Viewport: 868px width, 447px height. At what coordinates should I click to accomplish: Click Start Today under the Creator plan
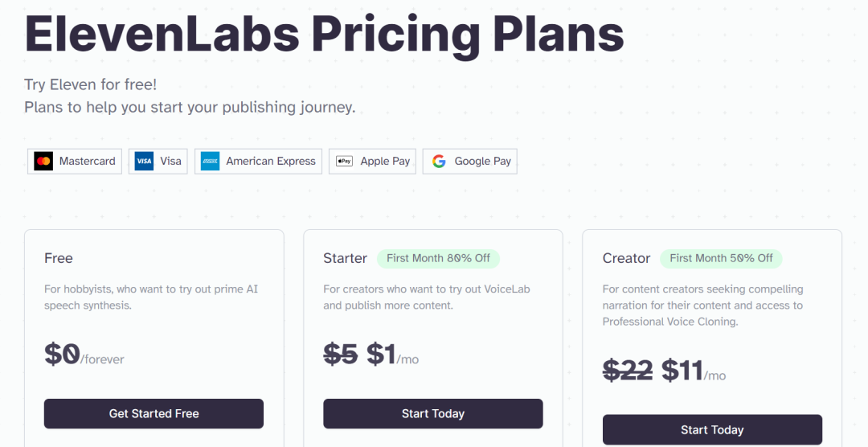pos(711,429)
